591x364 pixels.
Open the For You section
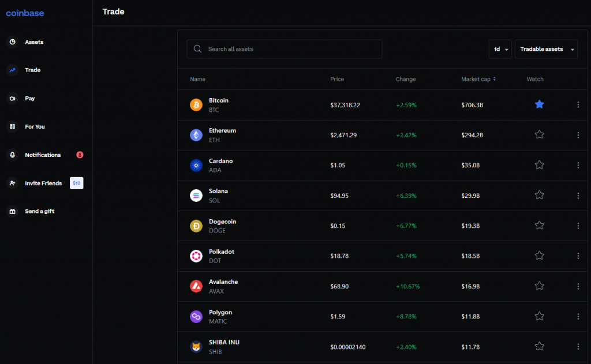[35, 126]
